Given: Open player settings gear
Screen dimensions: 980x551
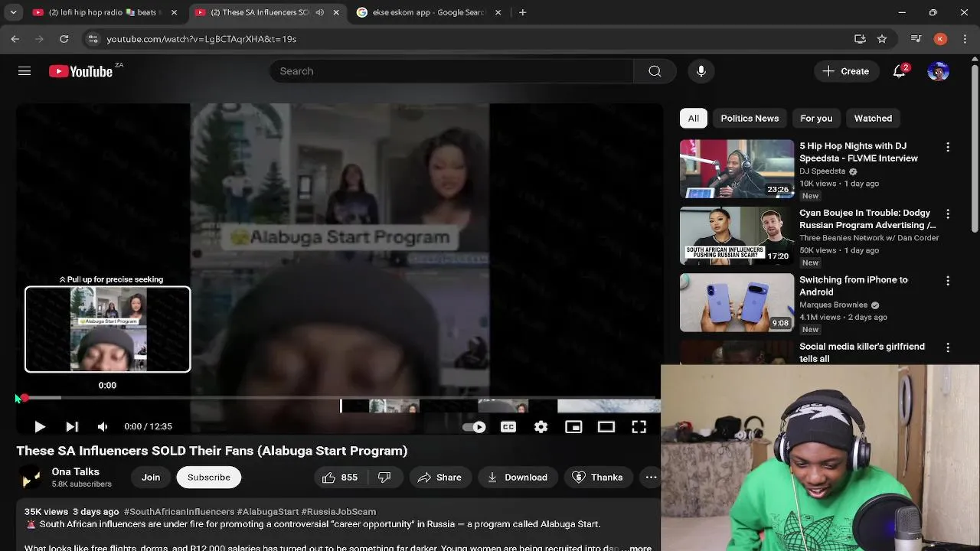Looking at the screenshot, I should click(x=541, y=427).
